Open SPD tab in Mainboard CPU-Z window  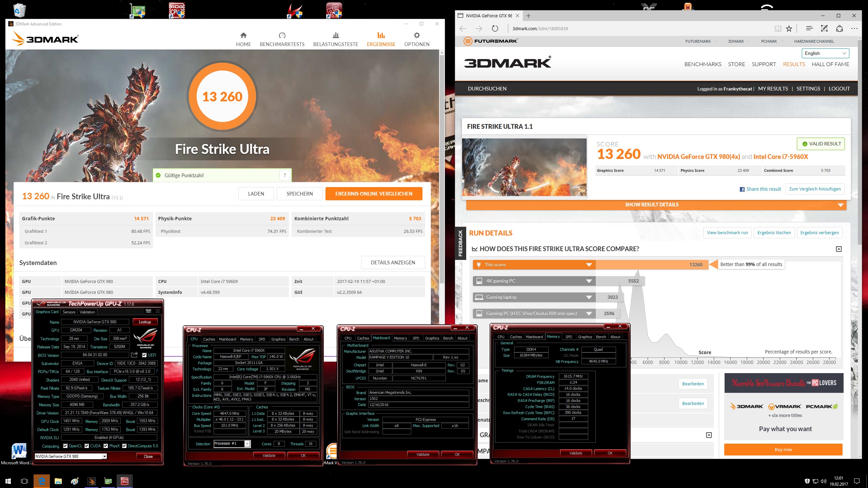(416, 338)
